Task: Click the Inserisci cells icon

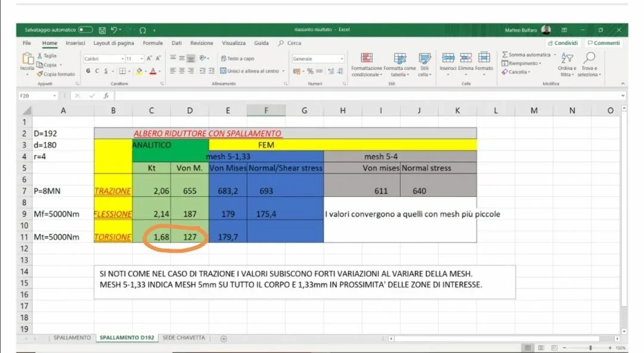Action: tap(448, 58)
